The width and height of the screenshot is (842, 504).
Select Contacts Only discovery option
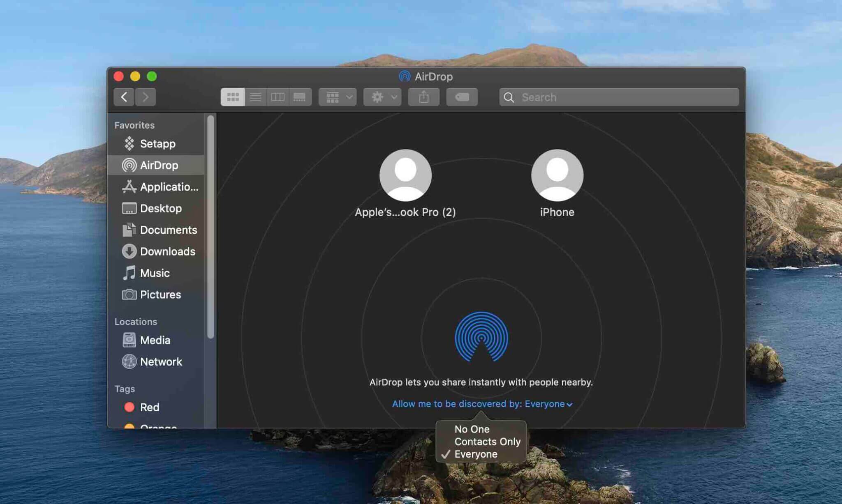pos(487,441)
